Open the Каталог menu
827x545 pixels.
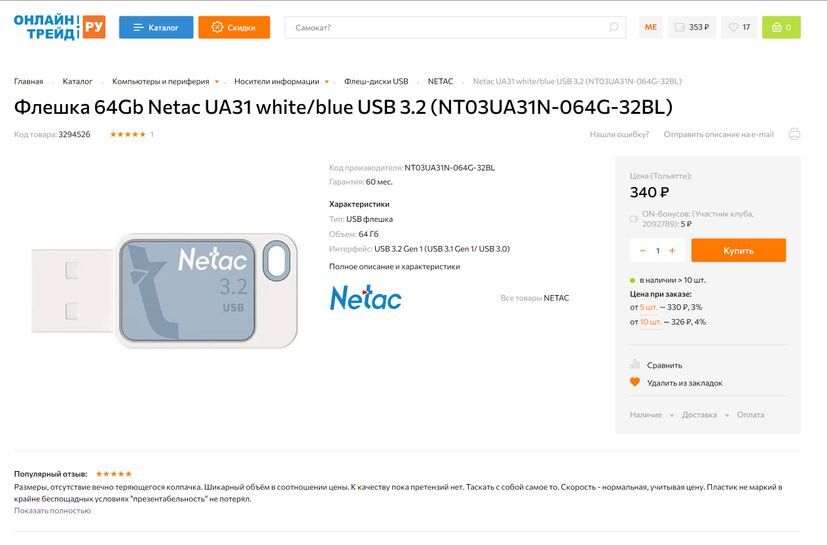click(x=156, y=27)
